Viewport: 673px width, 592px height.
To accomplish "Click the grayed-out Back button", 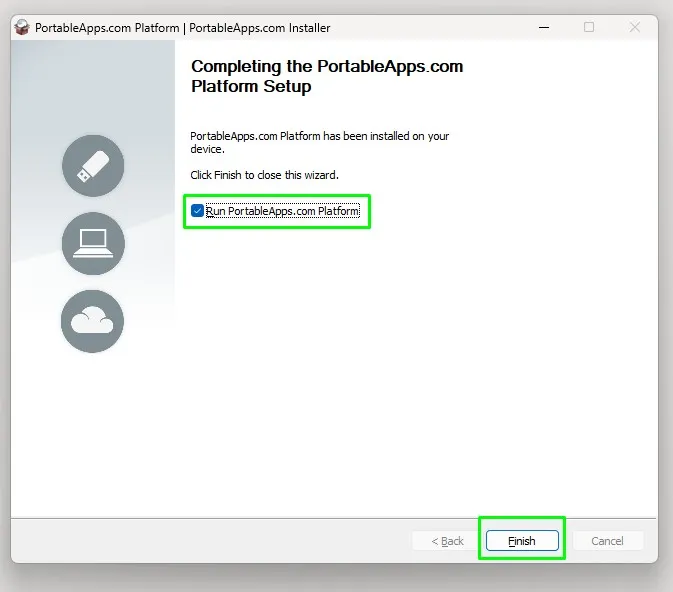I will [447, 540].
